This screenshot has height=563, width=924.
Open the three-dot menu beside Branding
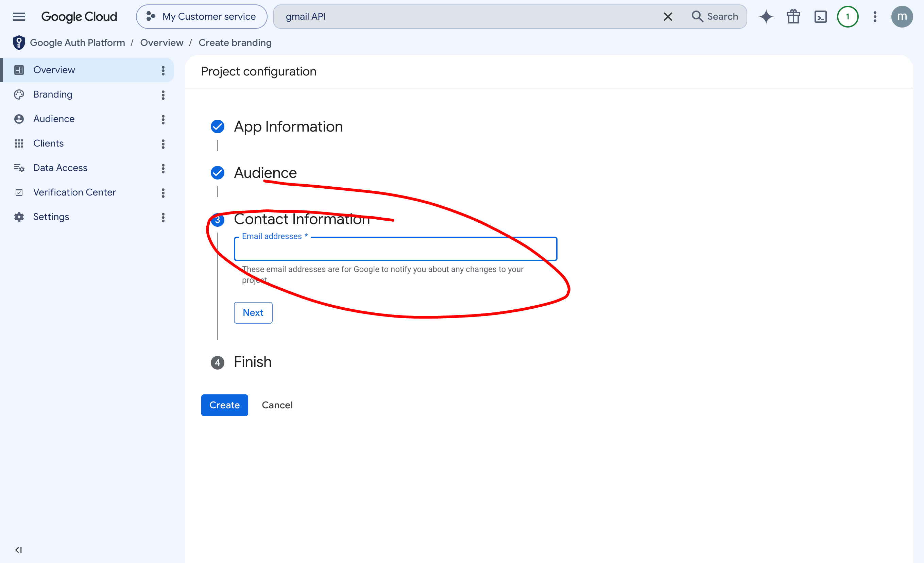(x=163, y=95)
